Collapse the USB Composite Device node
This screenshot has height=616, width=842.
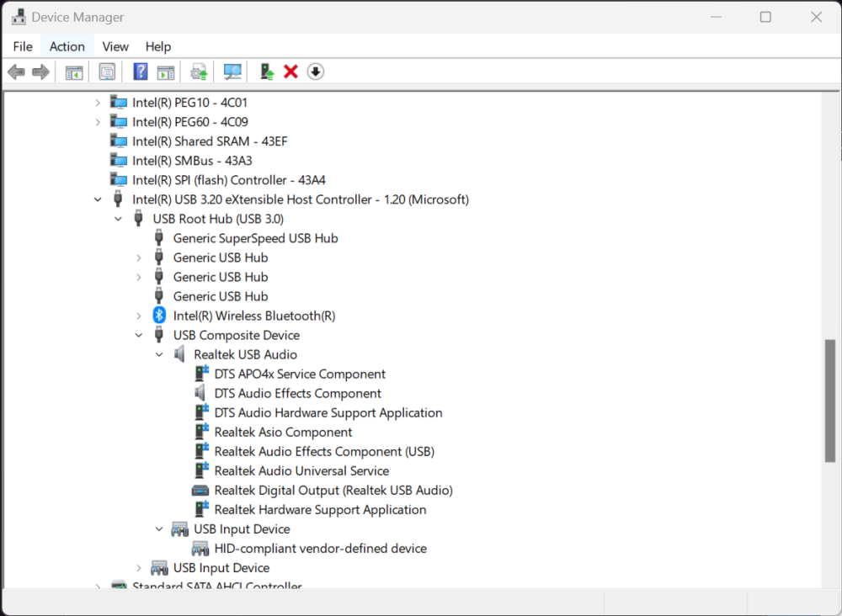(139, 336)
